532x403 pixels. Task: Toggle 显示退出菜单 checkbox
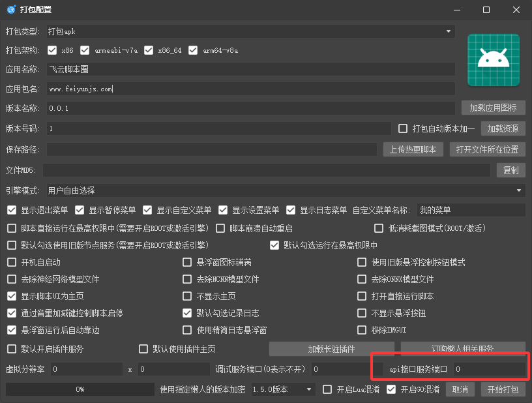(12, 211)
